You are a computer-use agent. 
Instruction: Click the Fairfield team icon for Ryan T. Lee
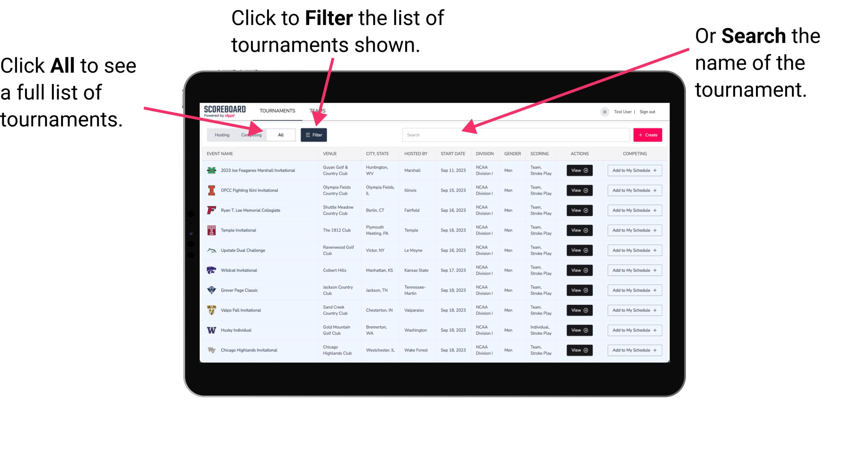tap(212, 211)
